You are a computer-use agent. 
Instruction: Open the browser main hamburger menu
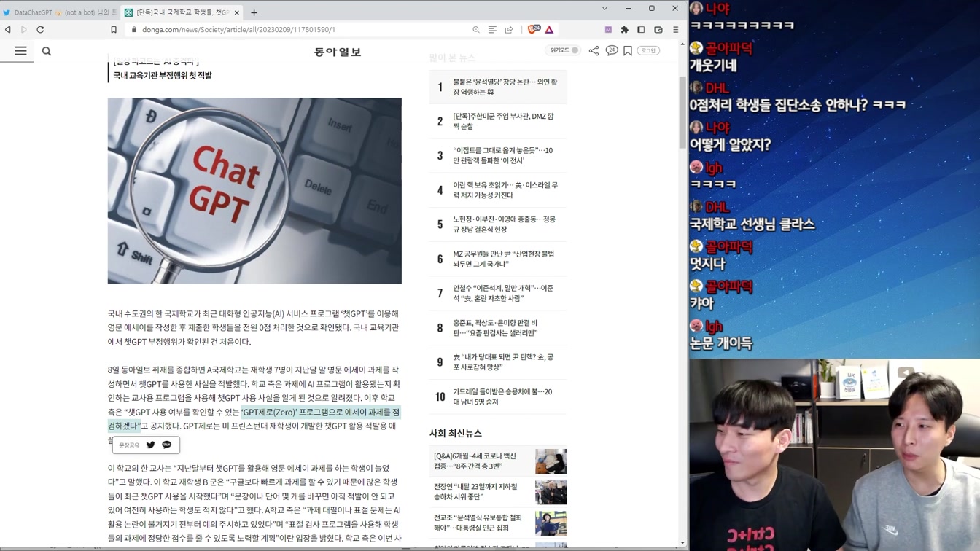676,30
